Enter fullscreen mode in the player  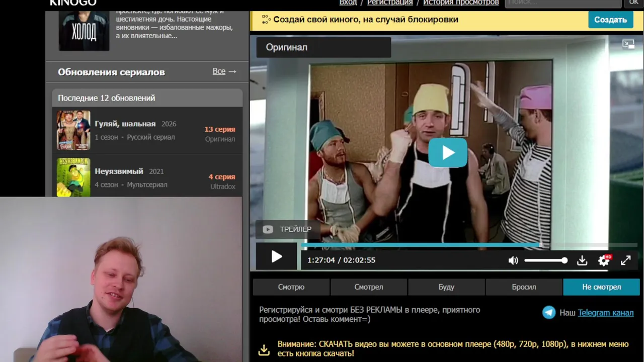coord(625,260)
